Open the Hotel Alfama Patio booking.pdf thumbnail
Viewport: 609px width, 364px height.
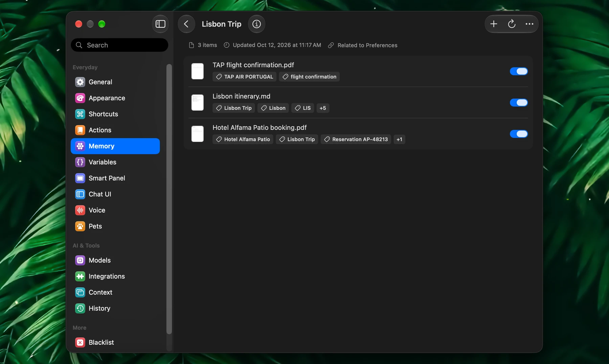coord(198,134)
